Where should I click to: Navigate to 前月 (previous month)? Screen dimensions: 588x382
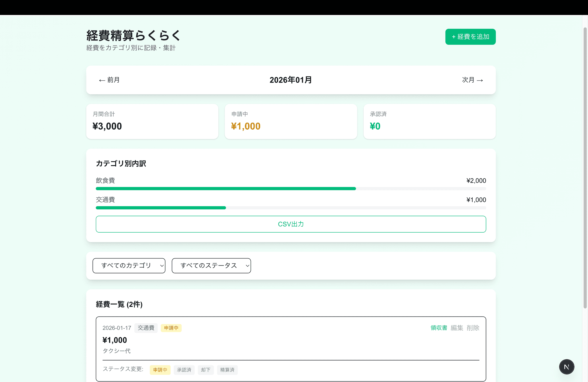(109, 80)
